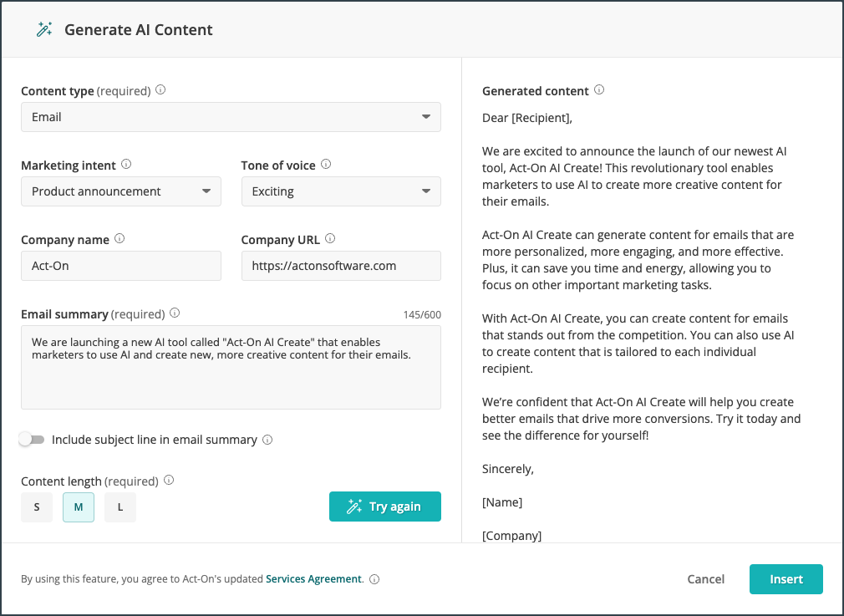
Task: Click info icon beside Email summary label
Action: pos(175,313)
